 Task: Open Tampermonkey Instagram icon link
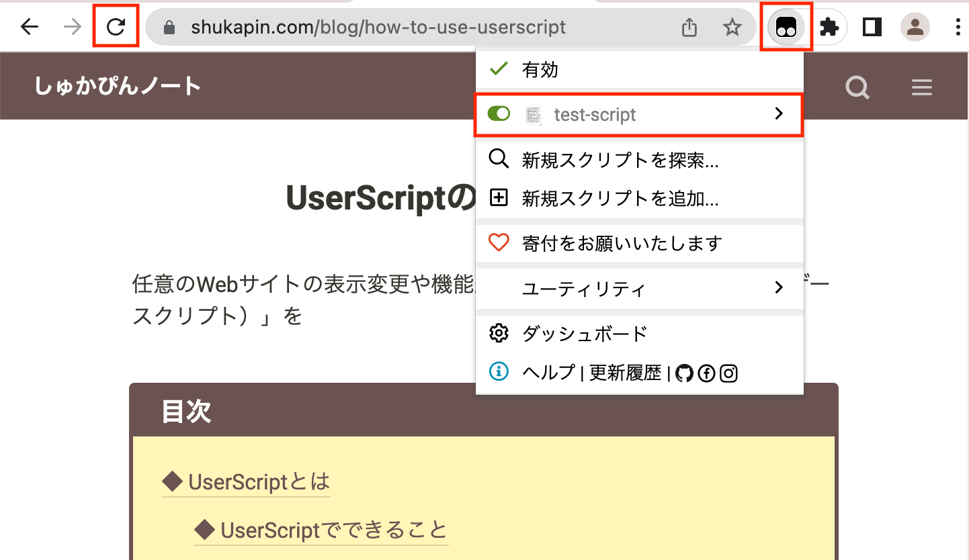pos(728,373)
